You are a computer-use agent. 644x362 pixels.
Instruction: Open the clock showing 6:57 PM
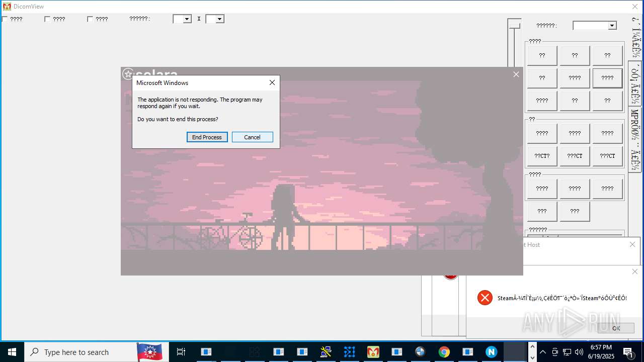click(602, 352)
